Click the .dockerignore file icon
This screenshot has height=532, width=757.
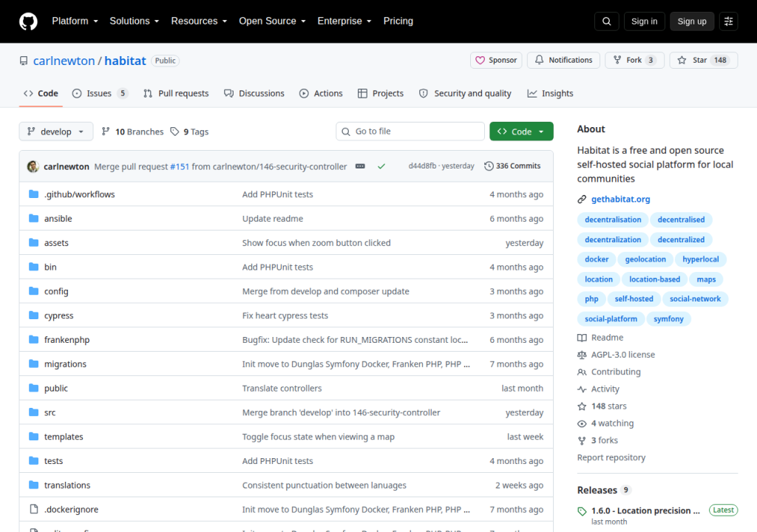[x=33, y=509]
